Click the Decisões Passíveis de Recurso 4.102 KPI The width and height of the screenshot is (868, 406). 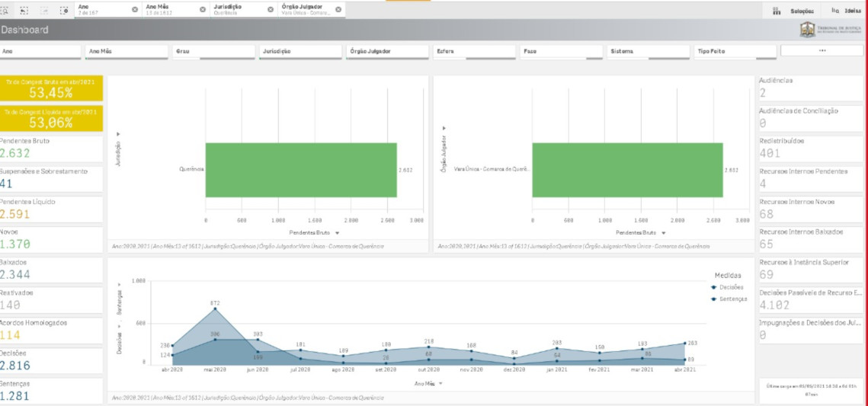point(810,300)
